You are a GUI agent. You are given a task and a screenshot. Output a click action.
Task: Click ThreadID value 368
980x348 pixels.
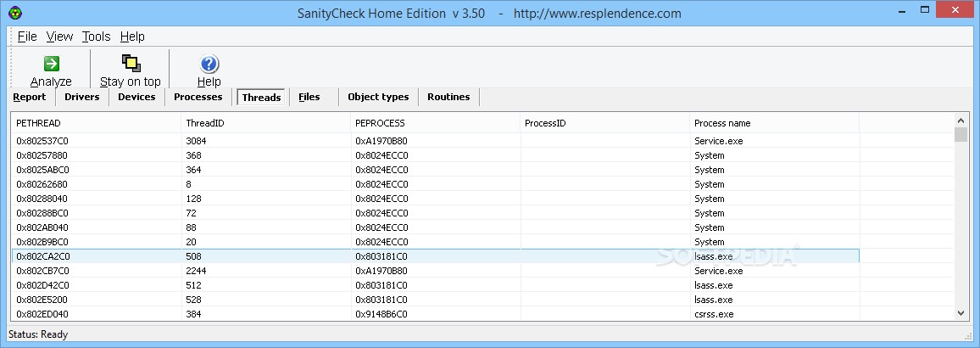tap(193, 155)
